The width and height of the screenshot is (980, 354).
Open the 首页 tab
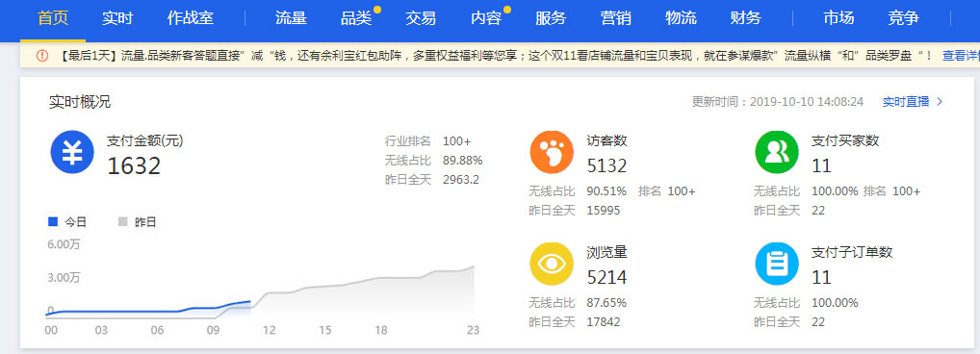[x=53, y=18]
